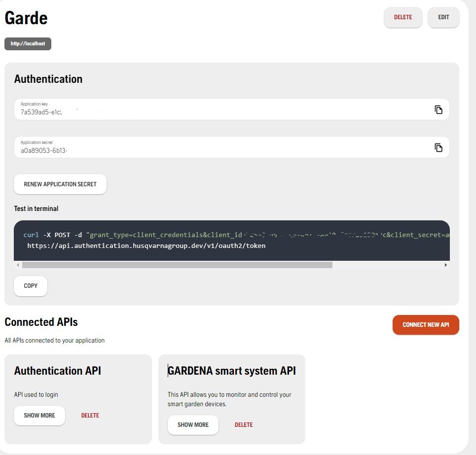The image size is (476, 455).
Task: Click the horizontal scrollbar thumb under curl command
Action: (177, 265)
